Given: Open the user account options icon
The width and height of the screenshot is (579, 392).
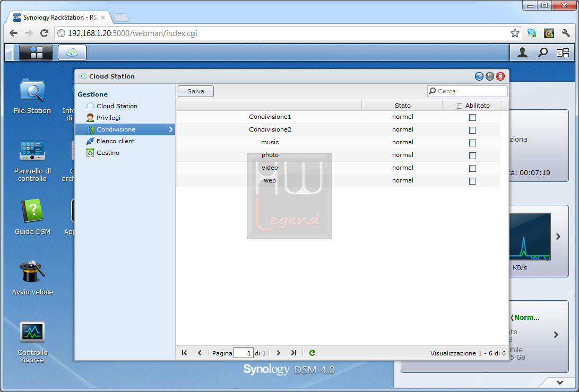Looking at the screenshot, I should click(x=522, y=53).
